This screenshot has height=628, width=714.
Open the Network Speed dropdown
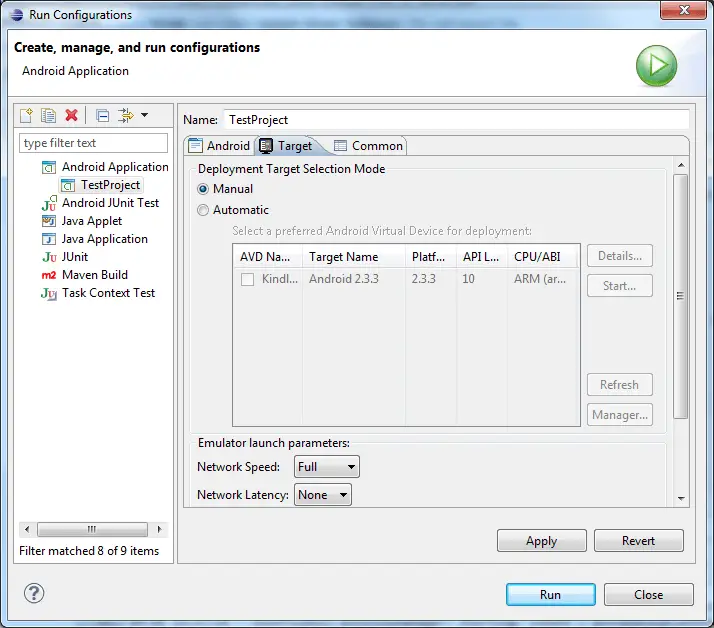click(x=326, y=467)
